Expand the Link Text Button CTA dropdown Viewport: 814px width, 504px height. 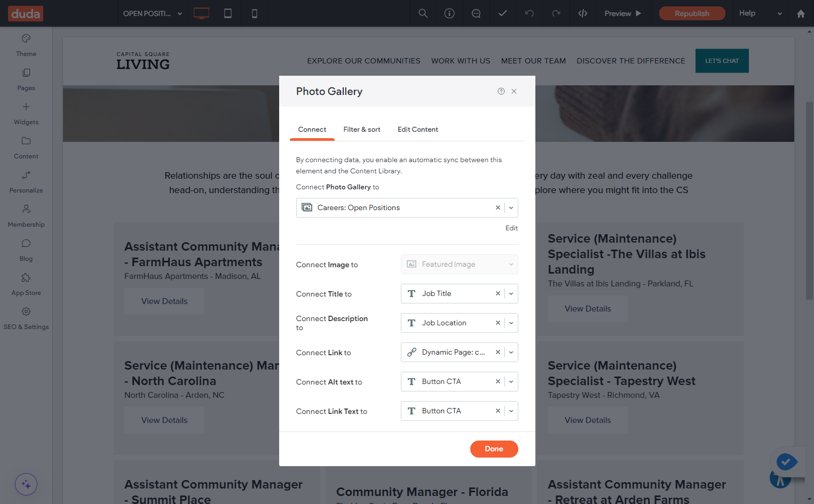tap(511, 411)
